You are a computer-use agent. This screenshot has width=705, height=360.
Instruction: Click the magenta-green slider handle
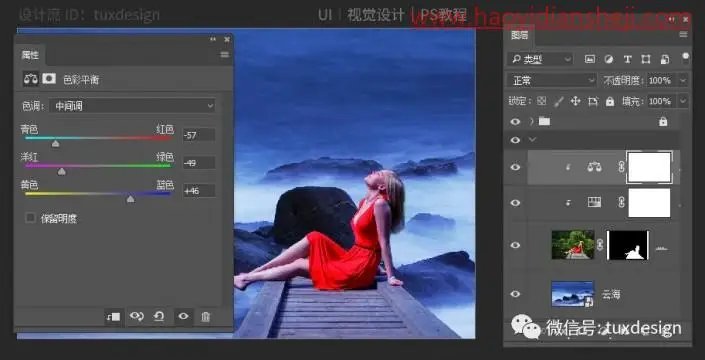click(x=62, y=171)
